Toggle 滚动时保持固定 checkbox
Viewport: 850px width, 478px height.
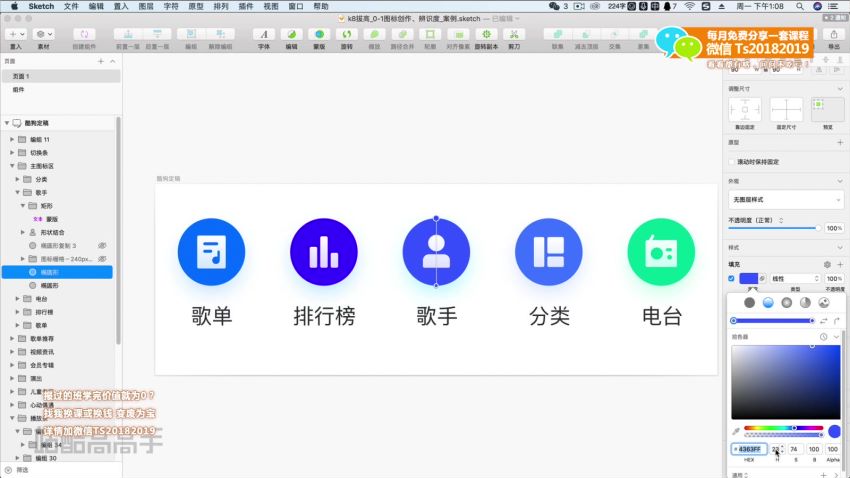click(x=732, y=162)
